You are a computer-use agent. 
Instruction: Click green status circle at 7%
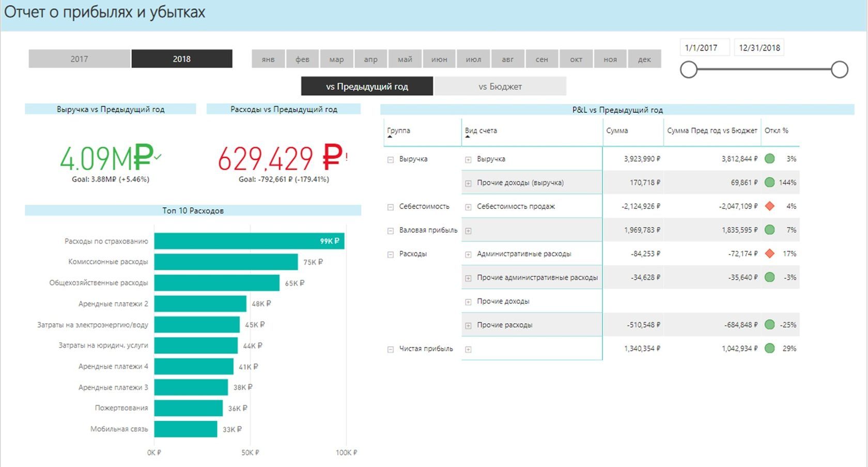pyautogui.click(x=769, y=230)
